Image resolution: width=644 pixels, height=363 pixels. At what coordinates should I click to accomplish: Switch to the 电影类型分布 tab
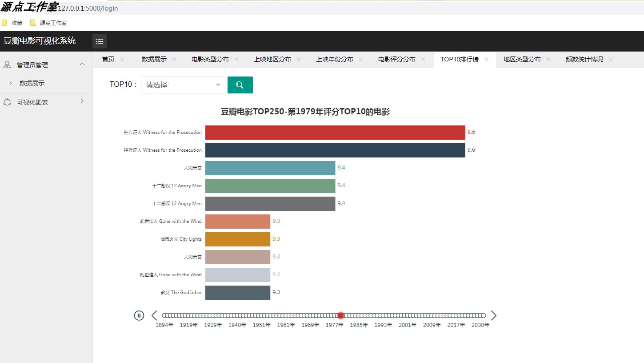(210, 59)
